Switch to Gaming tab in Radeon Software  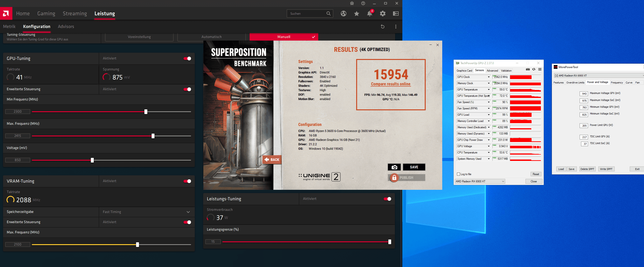click(x=46, y=14)
